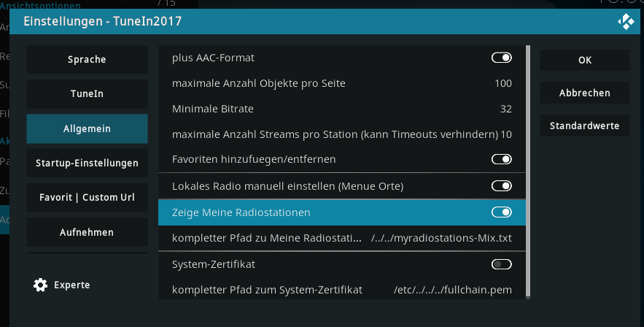Edit path to myradiostations-Mix.txt

[342, 238]
